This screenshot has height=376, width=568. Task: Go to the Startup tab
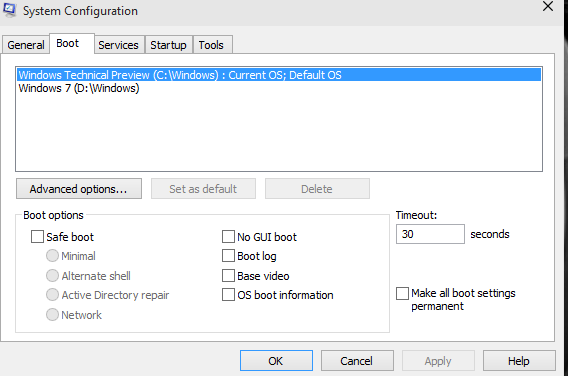168,45
